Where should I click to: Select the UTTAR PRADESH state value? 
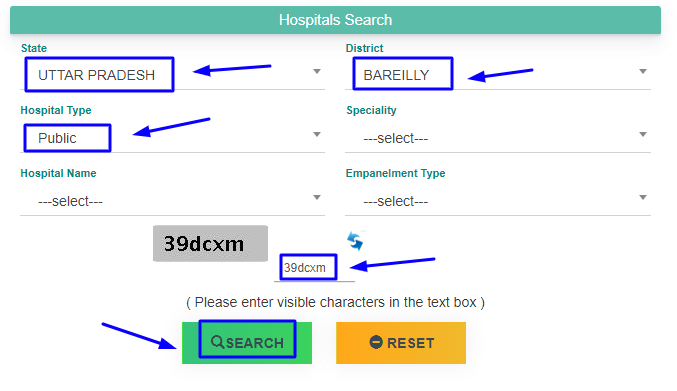click(97, 75)
